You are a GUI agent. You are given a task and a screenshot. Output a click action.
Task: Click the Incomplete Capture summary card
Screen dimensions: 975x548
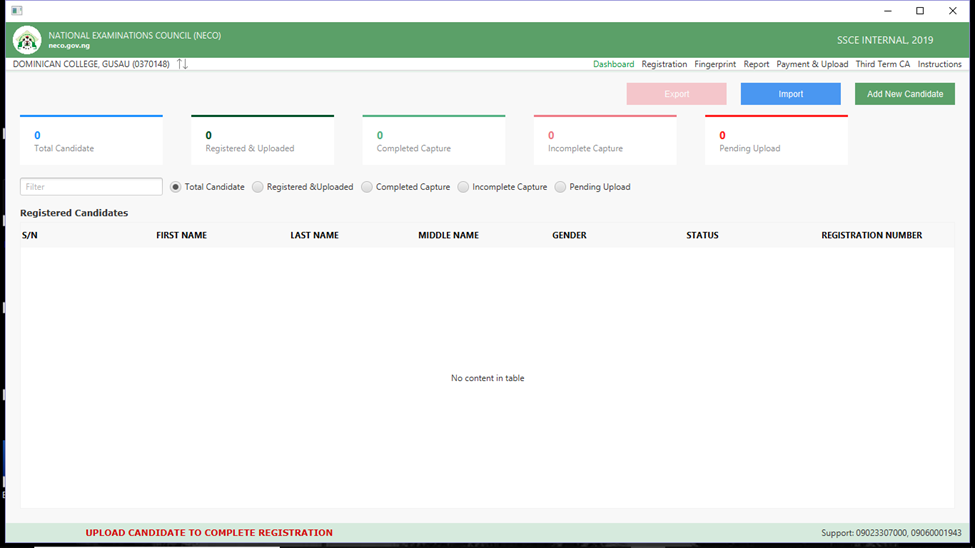[x=605, y=141]
